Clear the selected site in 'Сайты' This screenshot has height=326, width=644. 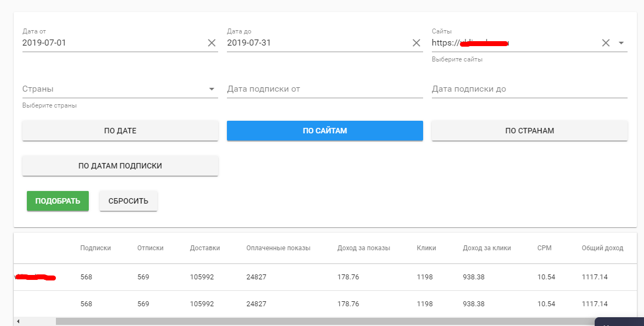[x=606, y=43]
